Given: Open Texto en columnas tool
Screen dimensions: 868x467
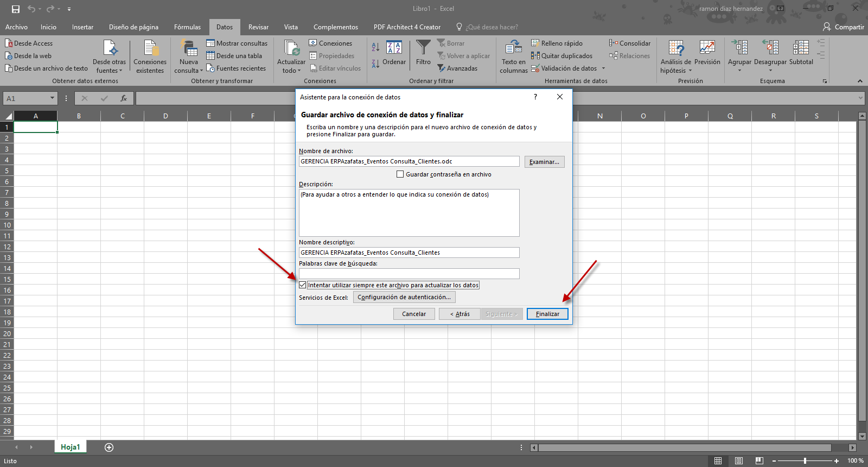Looking at the screenshot, I should 514,56.
